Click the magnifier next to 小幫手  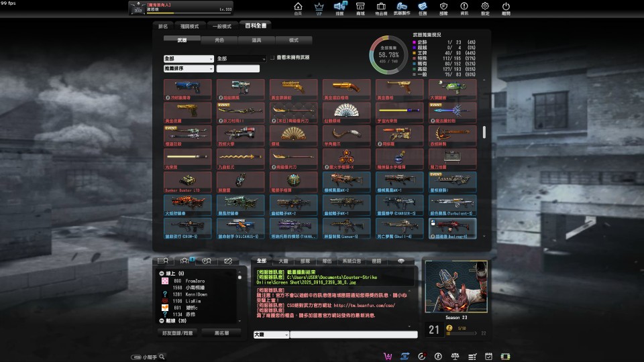pos(162,357)
